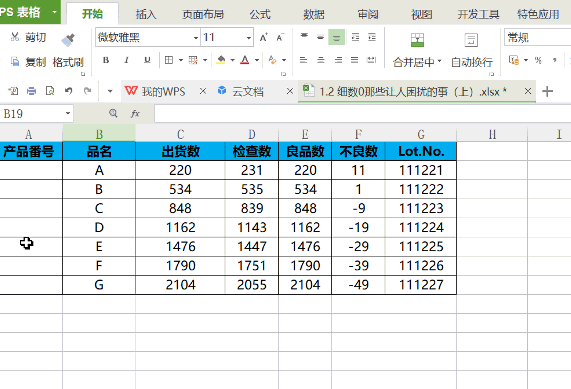Image resolution: width=571 pixels, height=389 pixels.
Task: Open the 公式 ribbon tab
Action: (260, 14)
